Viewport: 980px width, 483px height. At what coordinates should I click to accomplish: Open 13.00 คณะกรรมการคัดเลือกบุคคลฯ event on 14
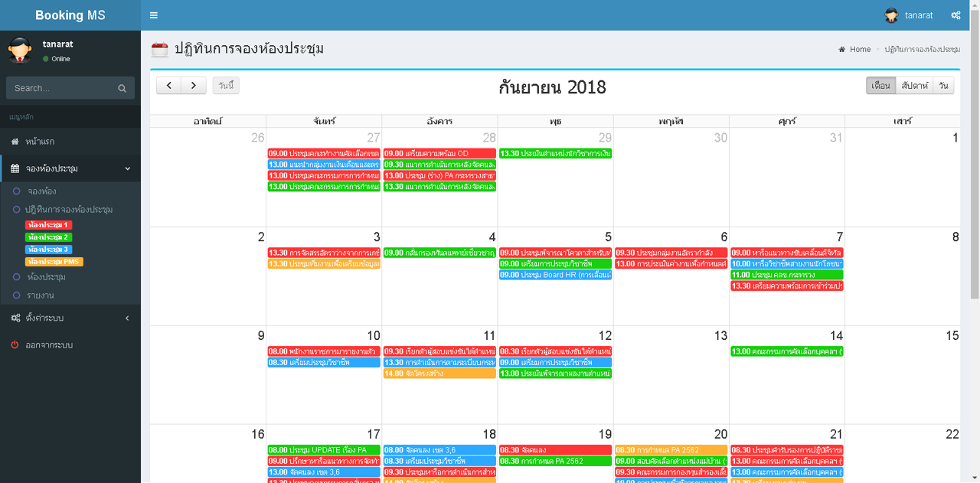coord(787,351)
